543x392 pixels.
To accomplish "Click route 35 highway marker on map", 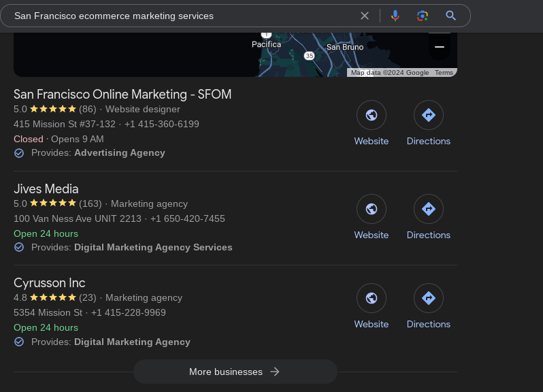I will point(309,55).
